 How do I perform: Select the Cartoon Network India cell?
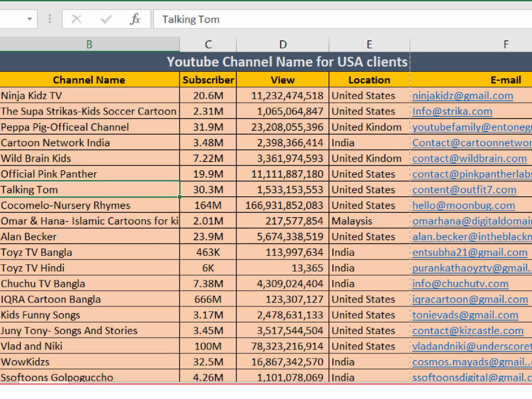[x=89, y=143]
